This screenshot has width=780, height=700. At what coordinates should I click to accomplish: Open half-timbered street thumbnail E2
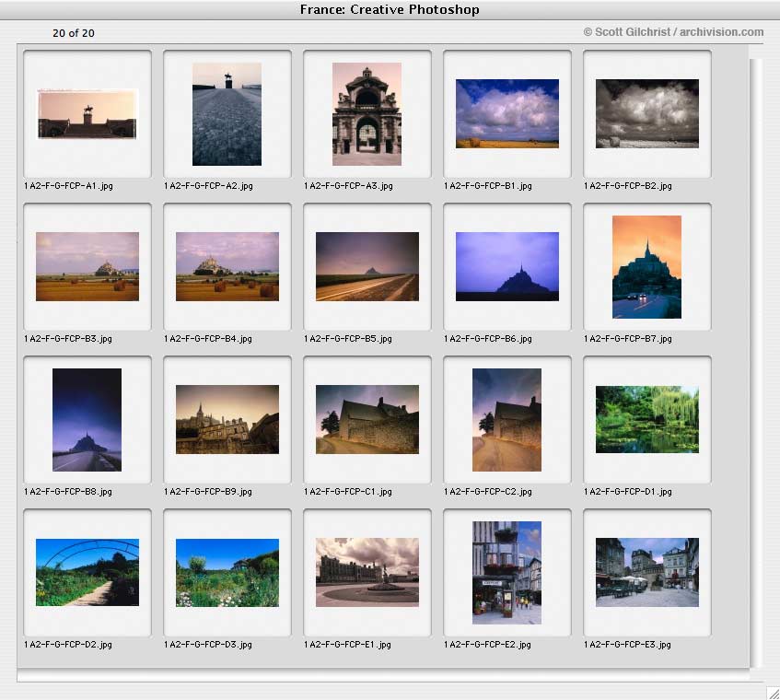click(506, 573)
